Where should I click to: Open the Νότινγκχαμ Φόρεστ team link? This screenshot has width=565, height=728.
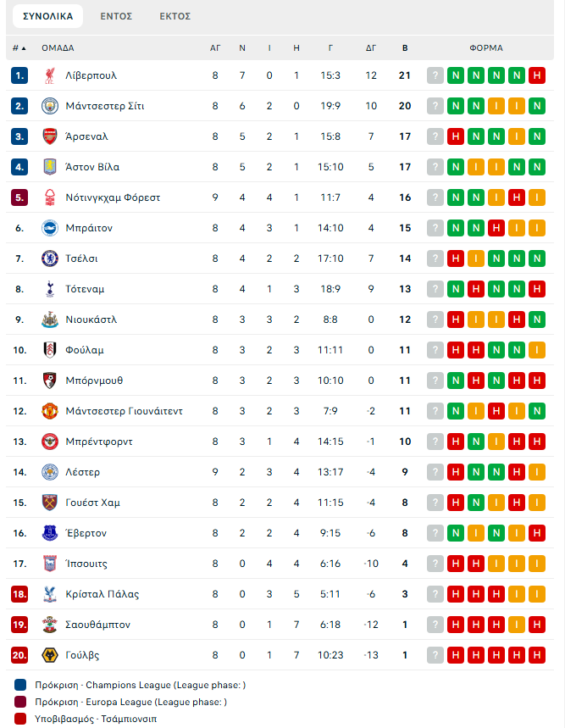click(113, 197)
